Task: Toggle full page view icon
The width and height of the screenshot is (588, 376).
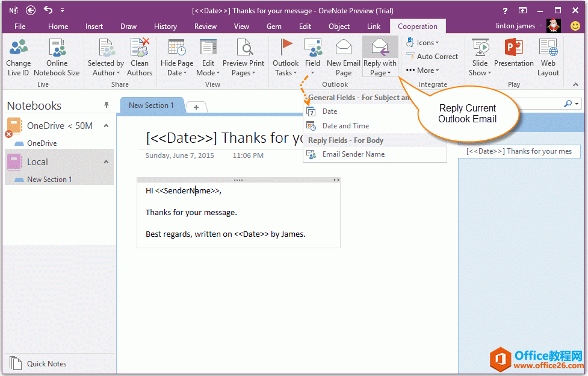Action: (x=522, y=10)
